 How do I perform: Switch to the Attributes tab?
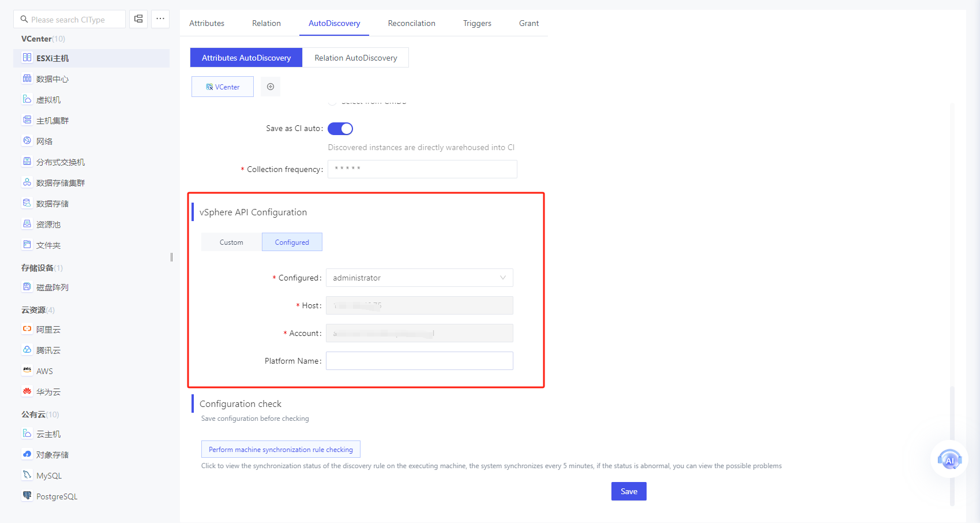point(206,23)
